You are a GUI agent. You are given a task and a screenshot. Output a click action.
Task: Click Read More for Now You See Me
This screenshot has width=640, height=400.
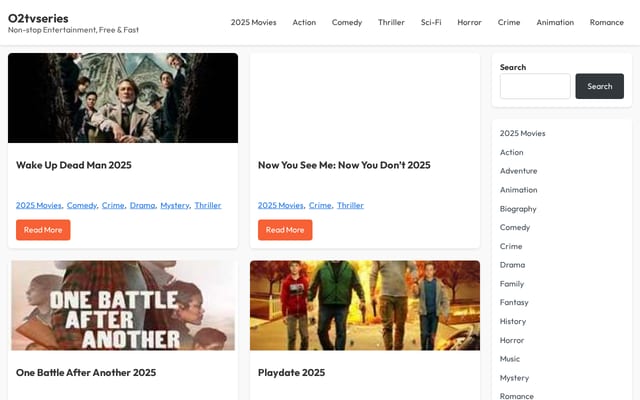[x=285, y=230]
